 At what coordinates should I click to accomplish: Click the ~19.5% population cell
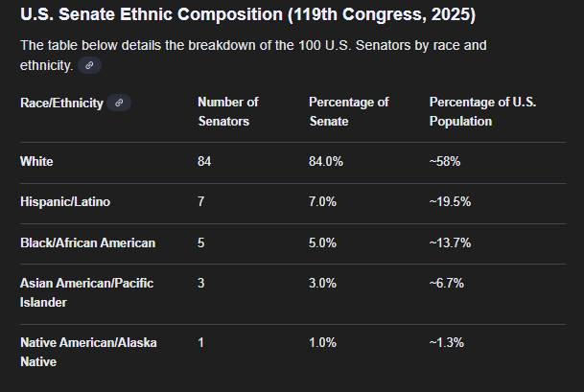[x=450, y=202]
